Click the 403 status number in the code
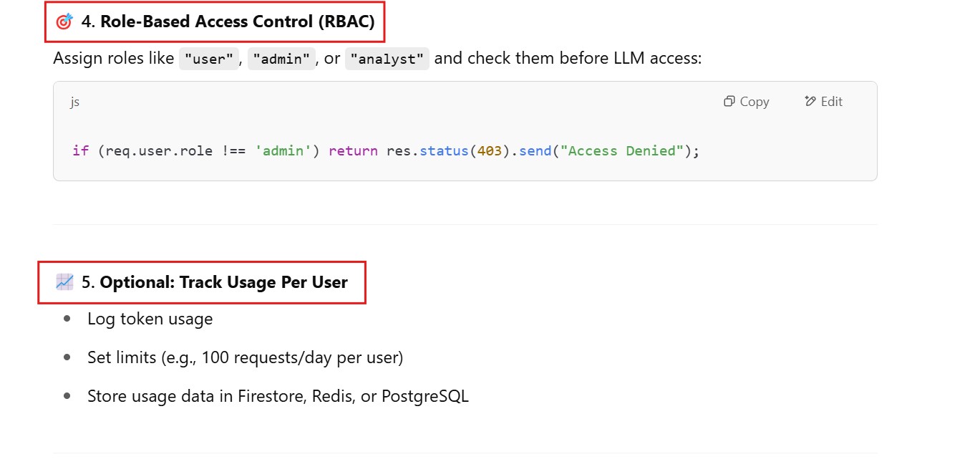Screen dimensions: 980x467 (x=490, y=151)
